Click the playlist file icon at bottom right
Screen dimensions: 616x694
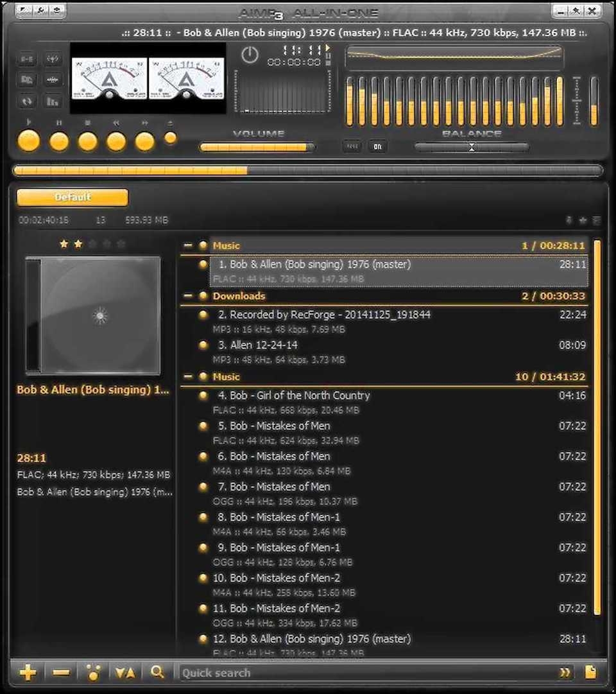[590, 672]
